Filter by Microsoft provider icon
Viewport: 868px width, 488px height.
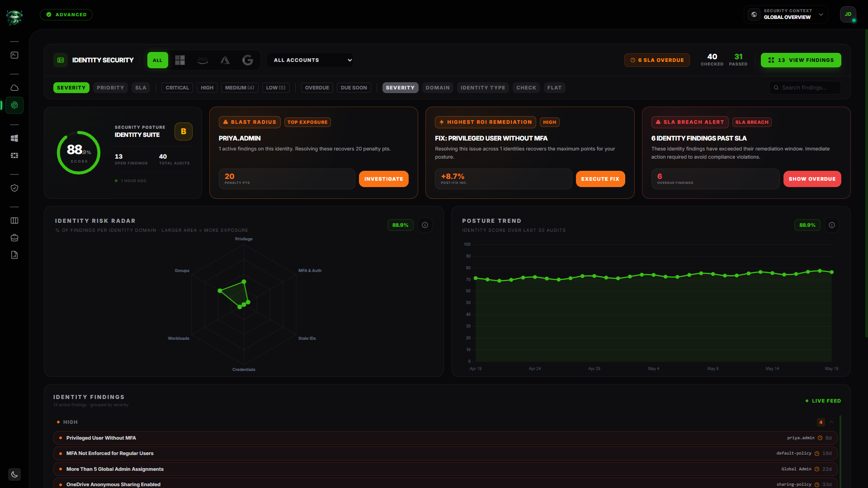click(x=180, y=60)
